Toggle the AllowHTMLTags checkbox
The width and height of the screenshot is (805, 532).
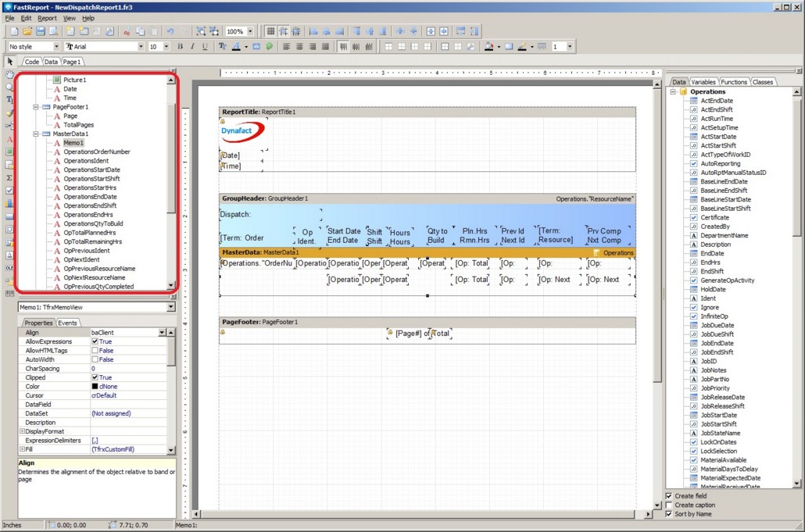pyautogui.click(x=95, y=351)
